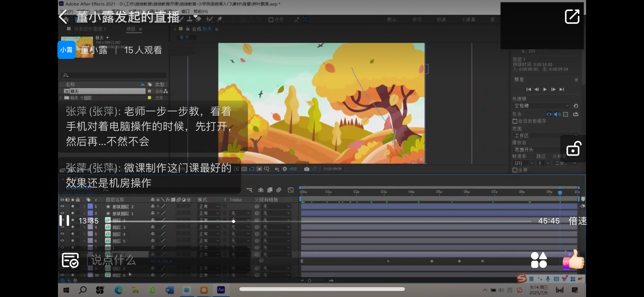Select the 项目 panel tab
Image resolution: width=644 pixels, height=297 pixels.
[131, 29]
